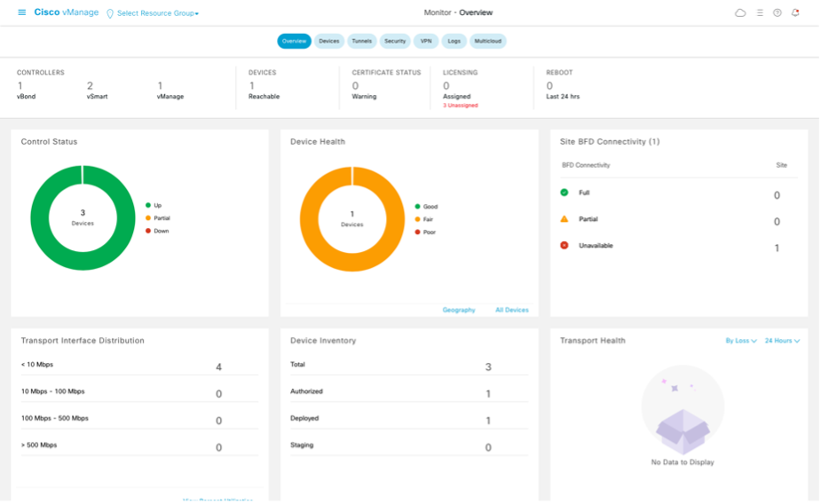Image resolution: width=821 pixels, height=504 pixels.
Task: Switch to the Devices tab
Action: (329, 41)
